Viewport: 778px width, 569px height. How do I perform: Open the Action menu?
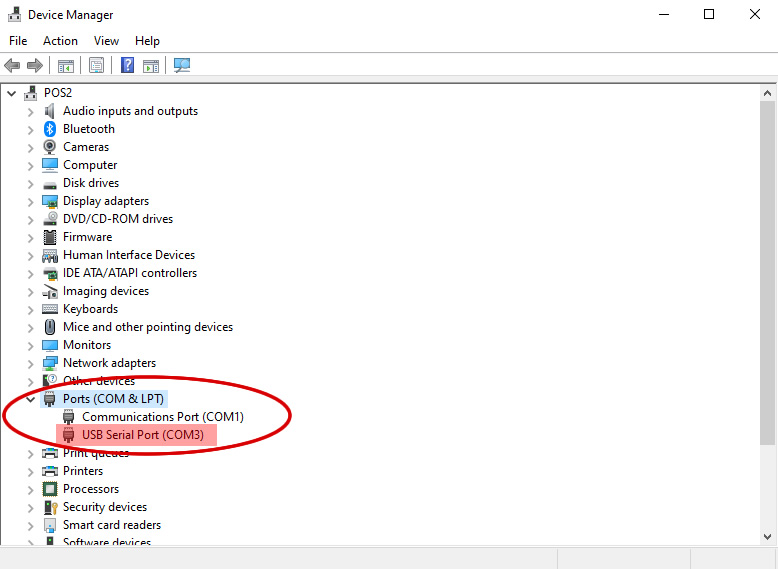[60, 41]
